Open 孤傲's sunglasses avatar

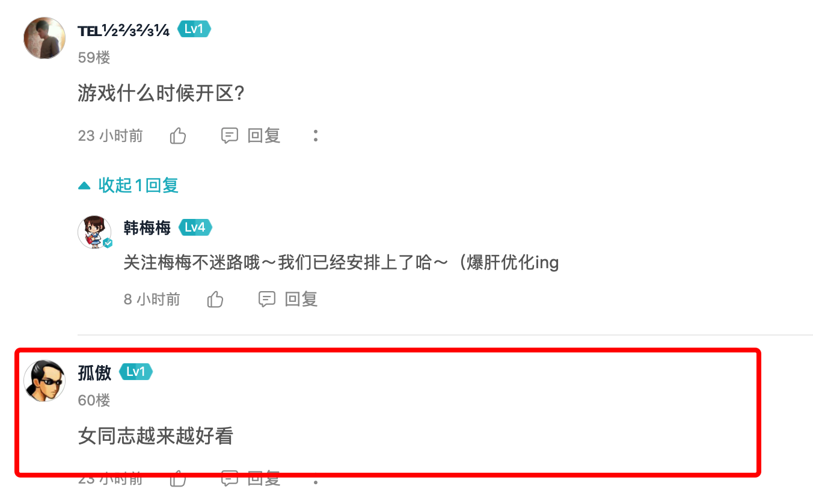[44, 381]
